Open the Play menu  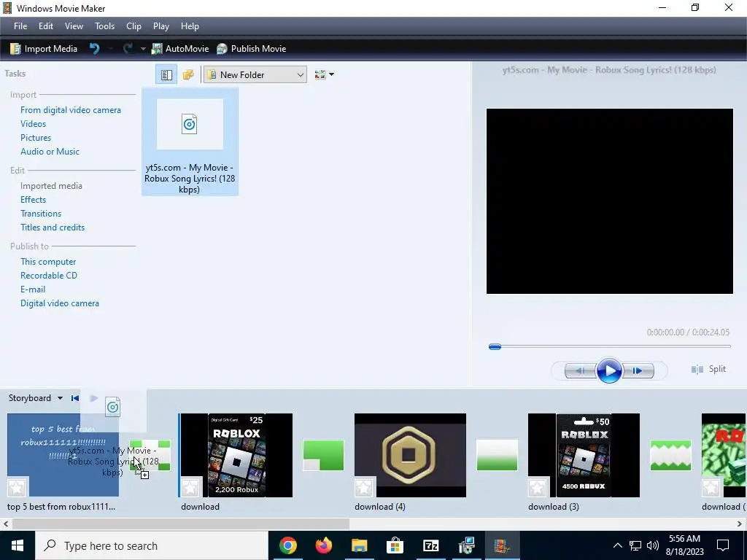[x=161, y=26]
